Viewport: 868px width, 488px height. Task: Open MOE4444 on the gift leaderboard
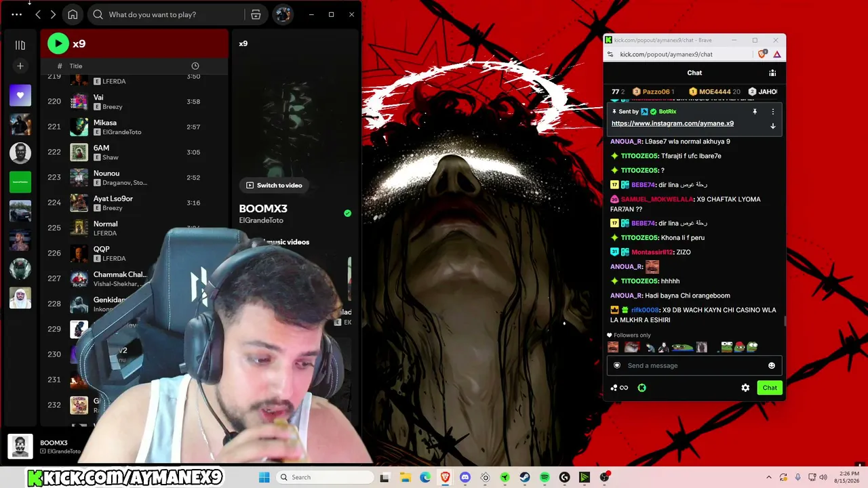click(714, 91)
